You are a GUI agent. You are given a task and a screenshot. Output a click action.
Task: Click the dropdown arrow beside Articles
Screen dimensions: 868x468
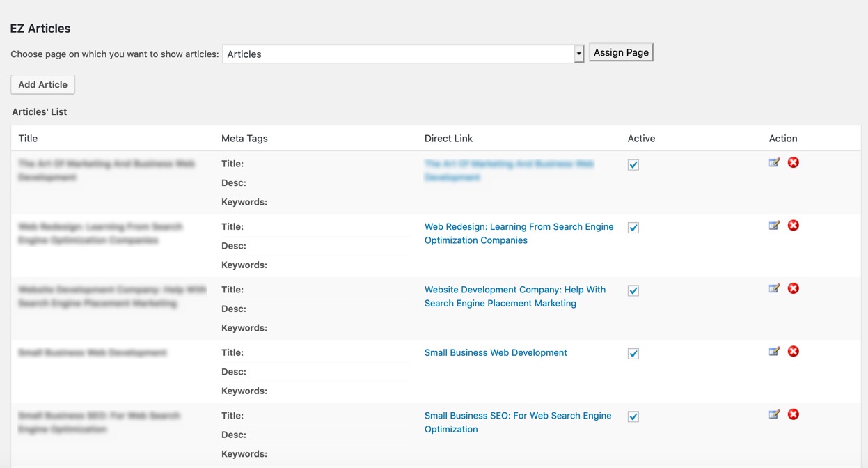[578, 54]
